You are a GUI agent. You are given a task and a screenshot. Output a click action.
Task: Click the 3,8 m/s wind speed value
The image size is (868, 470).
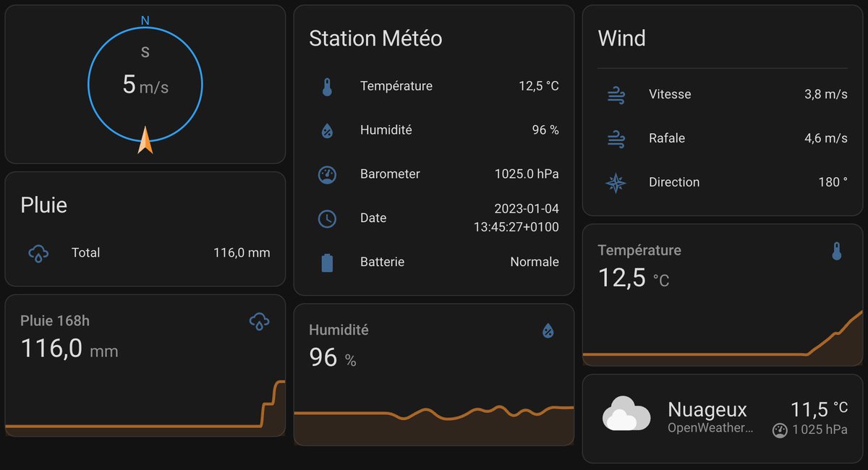point(826,95)
